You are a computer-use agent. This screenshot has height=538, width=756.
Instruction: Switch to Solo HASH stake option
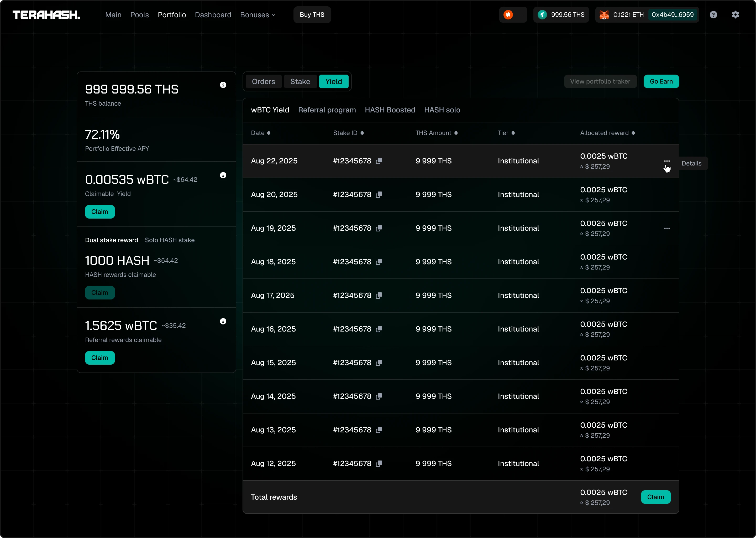(x=170, y=240)
